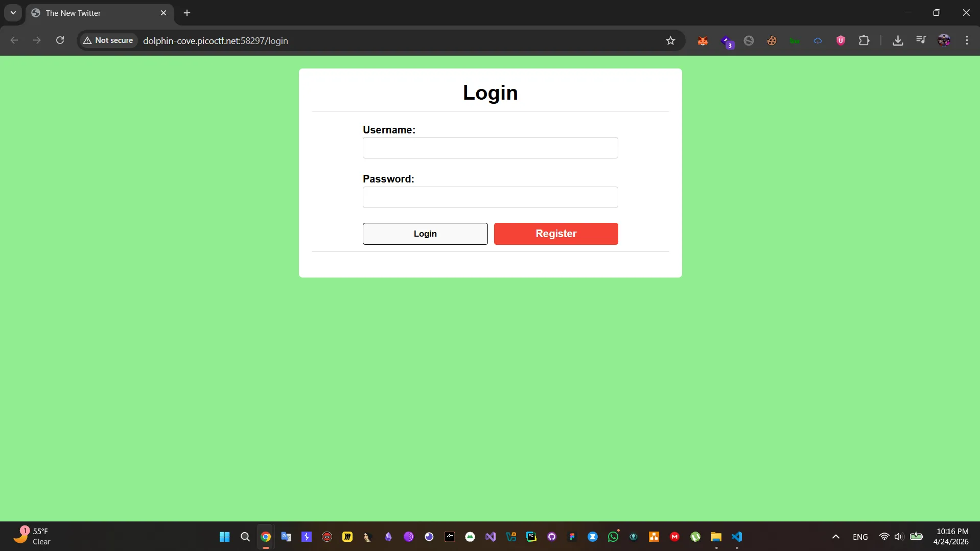980x551 pixels.
Task: Open the grey blocked-circle extension
Action: [x=749, y=41]
